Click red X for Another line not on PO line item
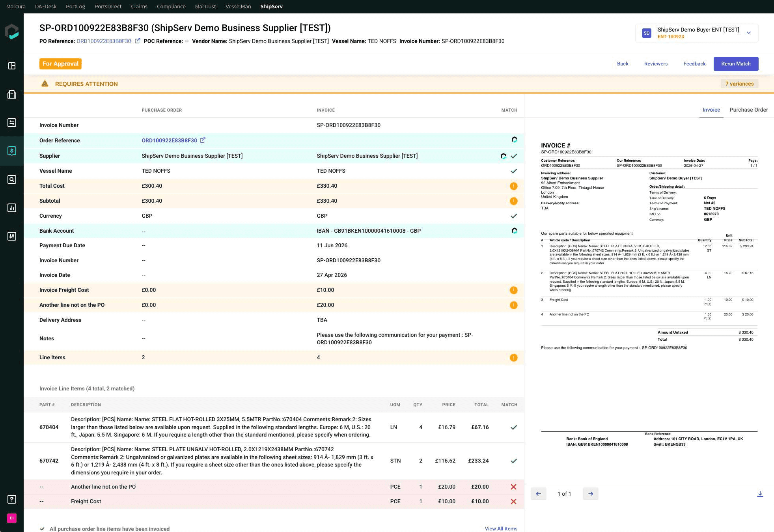The width and height of the screenshot is (774, 532). tap(513, 487)
